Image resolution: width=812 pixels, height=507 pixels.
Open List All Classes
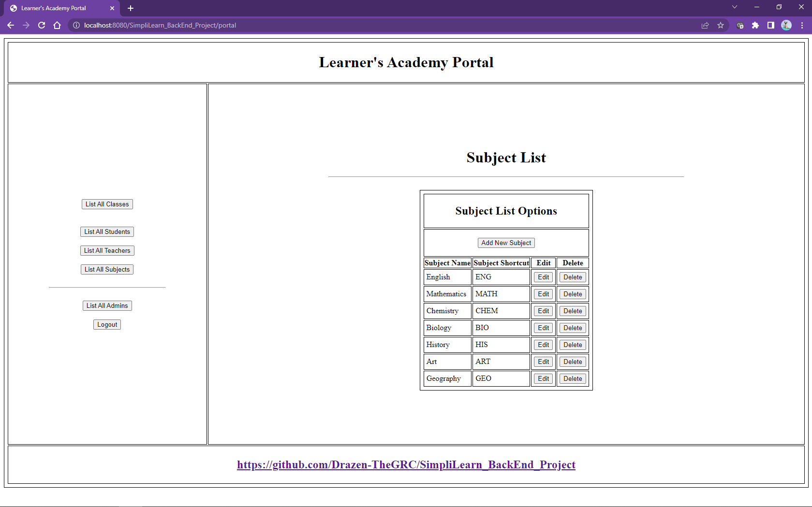(107, 204)
